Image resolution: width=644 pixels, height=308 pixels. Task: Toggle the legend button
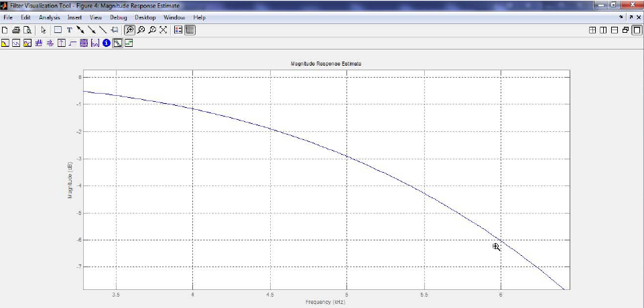(178, 30)
